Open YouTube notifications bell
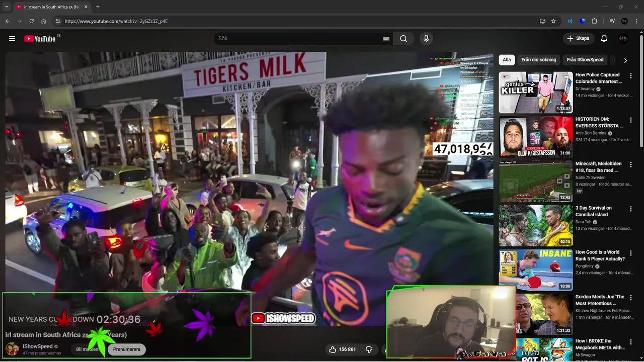 [x=604, y=39]
